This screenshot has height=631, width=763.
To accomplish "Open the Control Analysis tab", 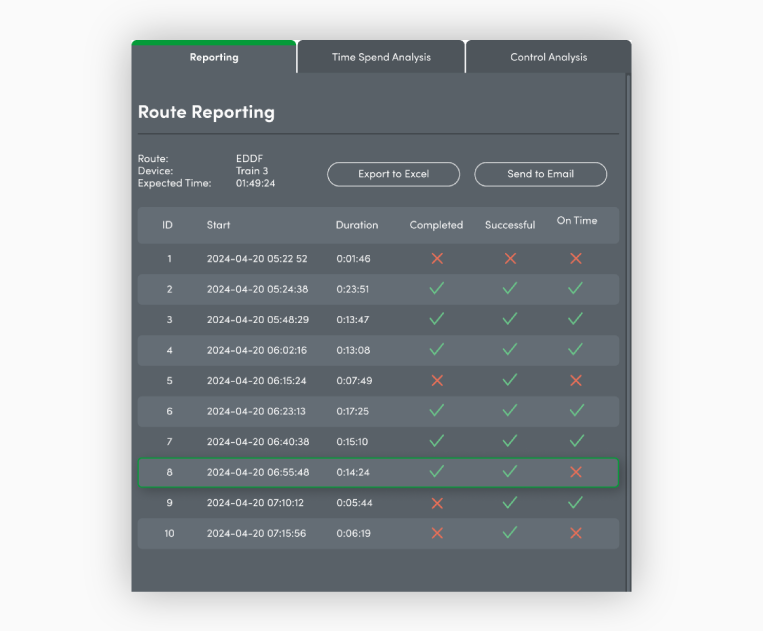I will (548, 57).
